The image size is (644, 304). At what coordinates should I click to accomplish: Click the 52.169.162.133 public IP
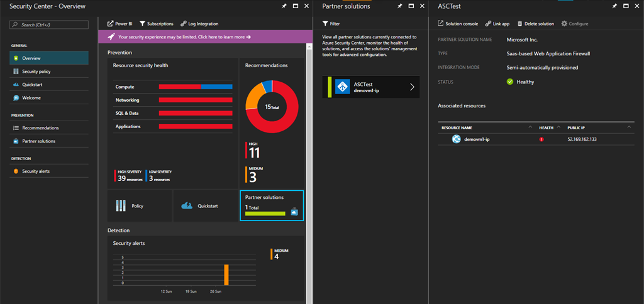click(x=582, y=139)
